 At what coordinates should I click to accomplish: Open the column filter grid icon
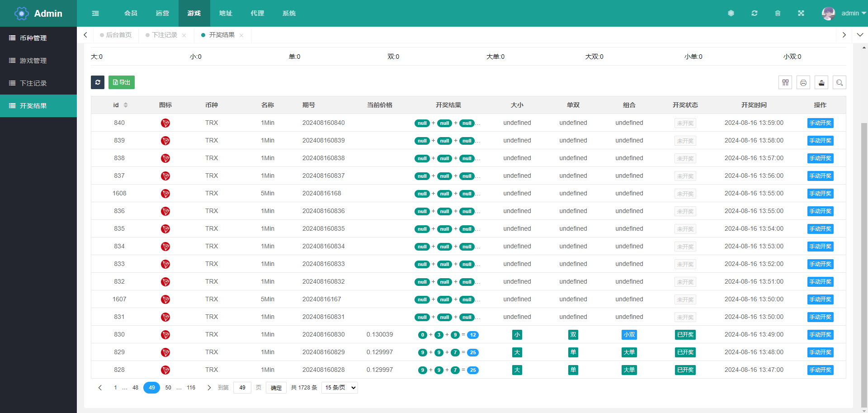[785, 82]
